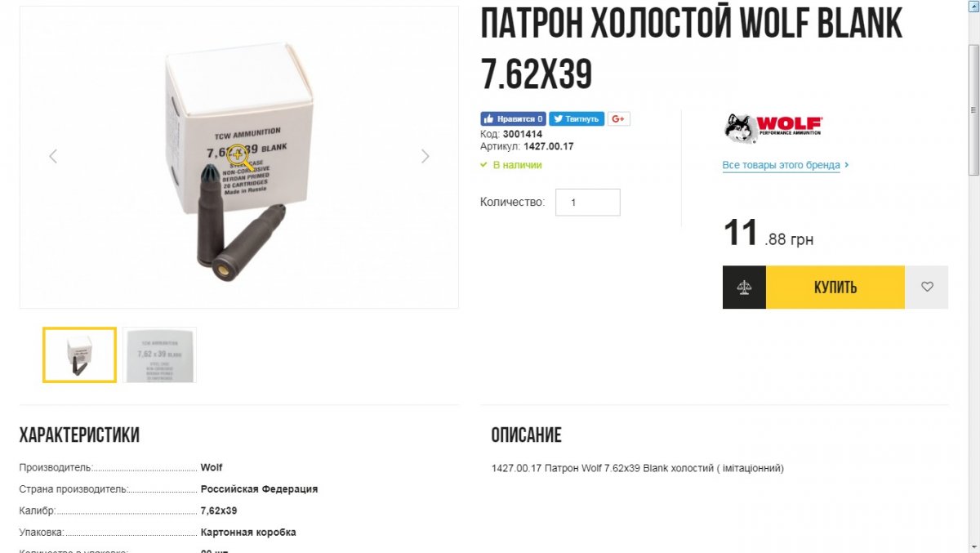Open Все товары этого бренда link
980x553 pixels.
pos(782,165)
